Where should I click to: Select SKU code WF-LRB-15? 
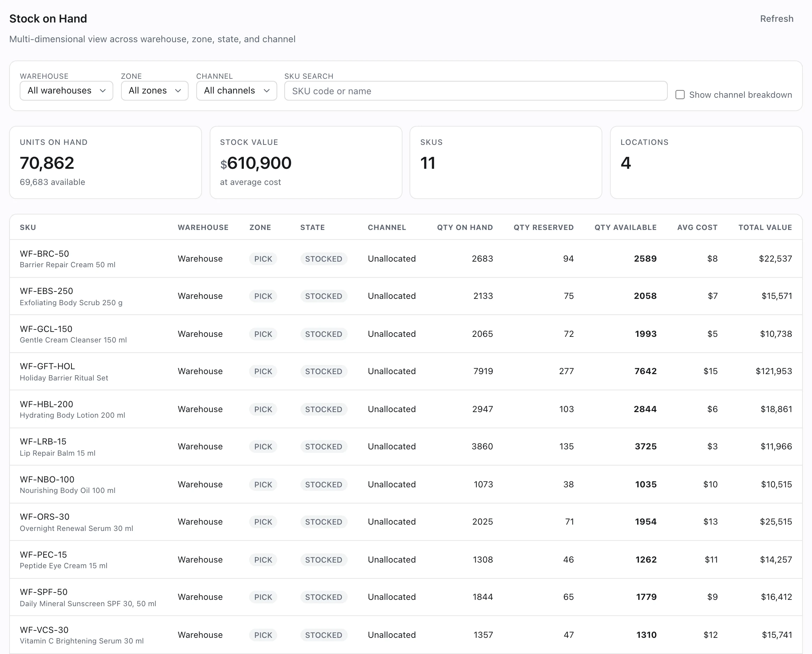[x=43, y=441]
